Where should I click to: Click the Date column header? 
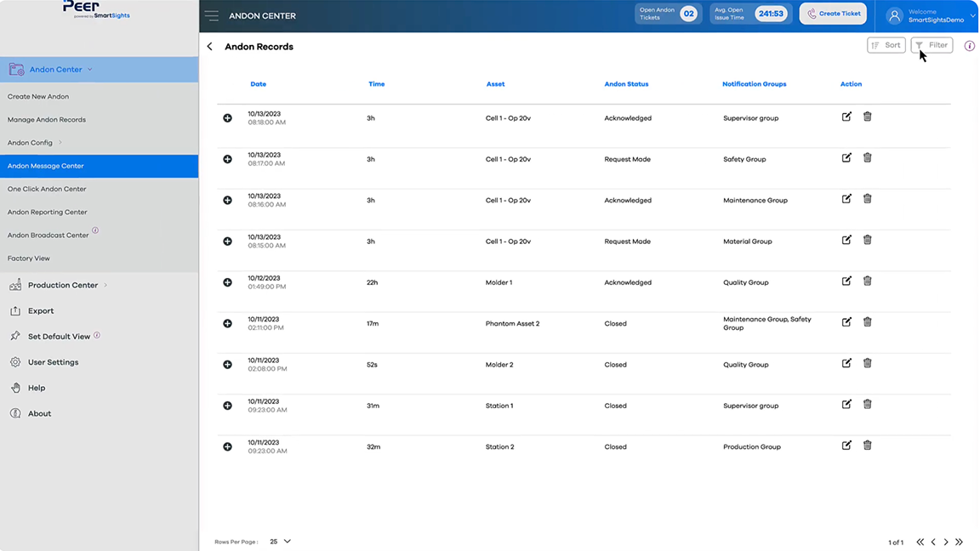(258, 83)
